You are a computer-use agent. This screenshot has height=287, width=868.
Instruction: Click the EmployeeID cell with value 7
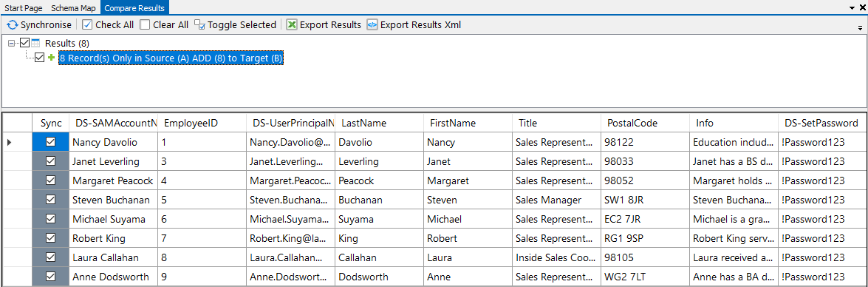tap(202, 238)
